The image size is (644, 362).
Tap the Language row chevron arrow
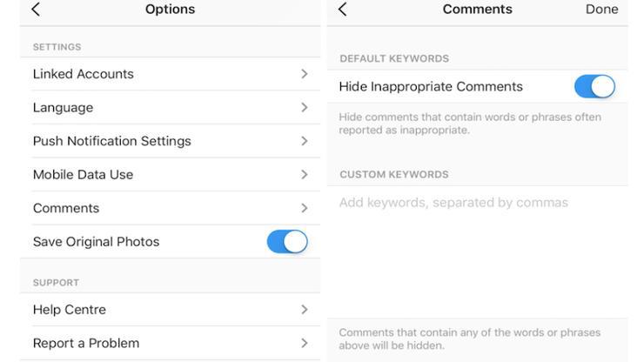pyautogui.click(x=304, y=108)
